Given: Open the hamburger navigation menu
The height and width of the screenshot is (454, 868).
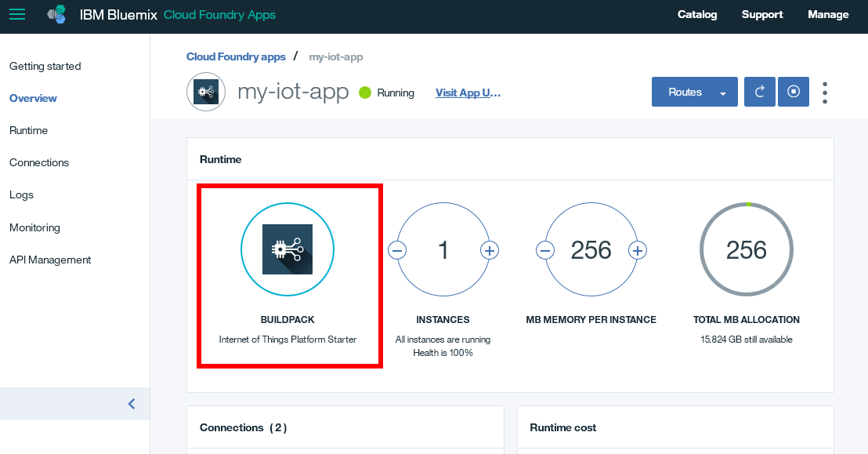Looking at the screenshot, I should [17, 14].
